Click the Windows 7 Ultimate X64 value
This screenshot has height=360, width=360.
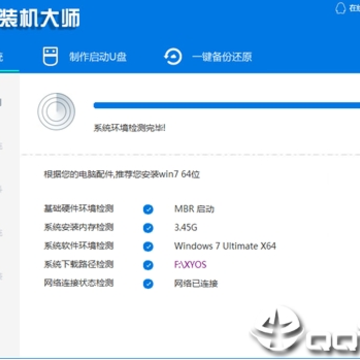(225, 246)
